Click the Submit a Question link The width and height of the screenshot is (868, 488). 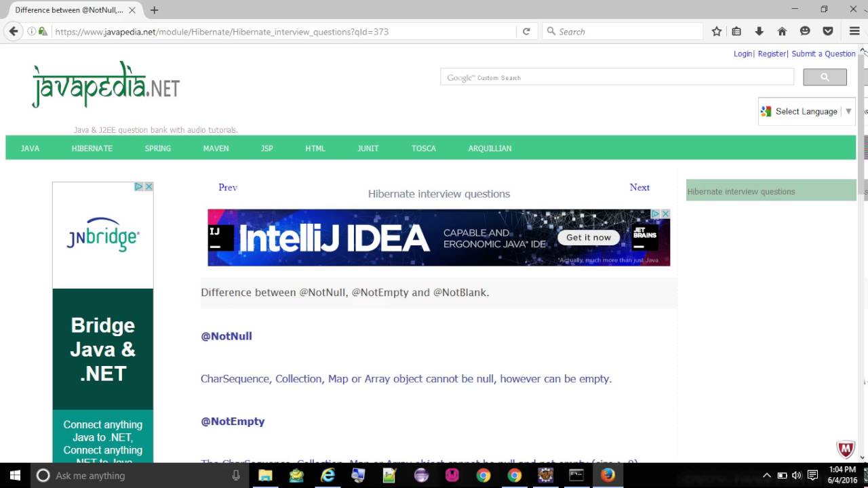coord(823,54)
